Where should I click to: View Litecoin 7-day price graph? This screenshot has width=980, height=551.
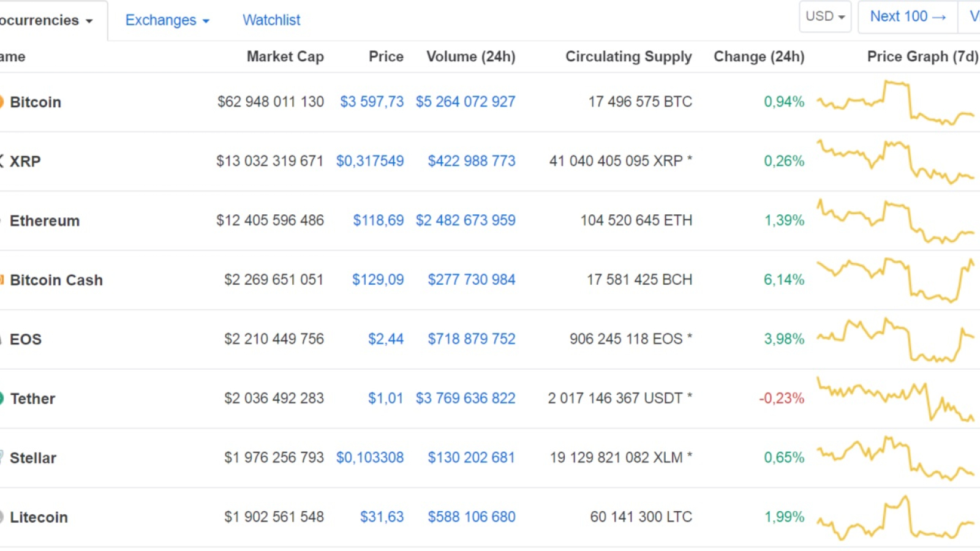(x=895, y=518)
